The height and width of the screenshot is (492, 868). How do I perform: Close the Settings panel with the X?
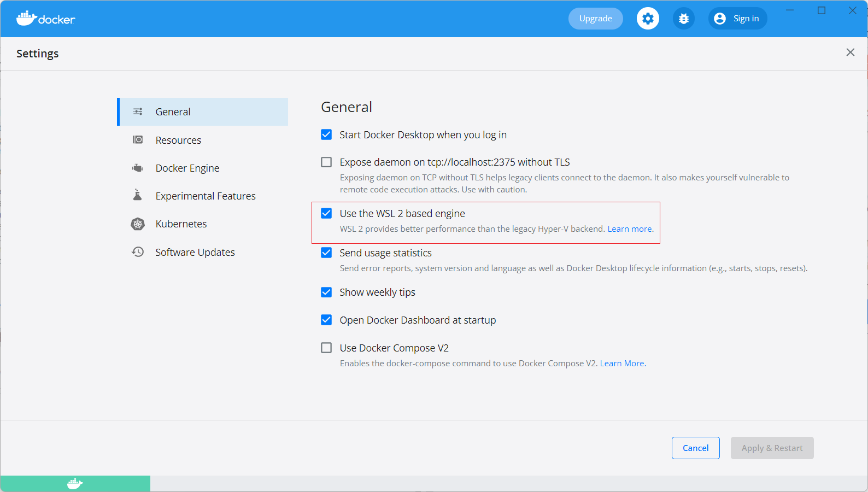(x=851, y=52)
